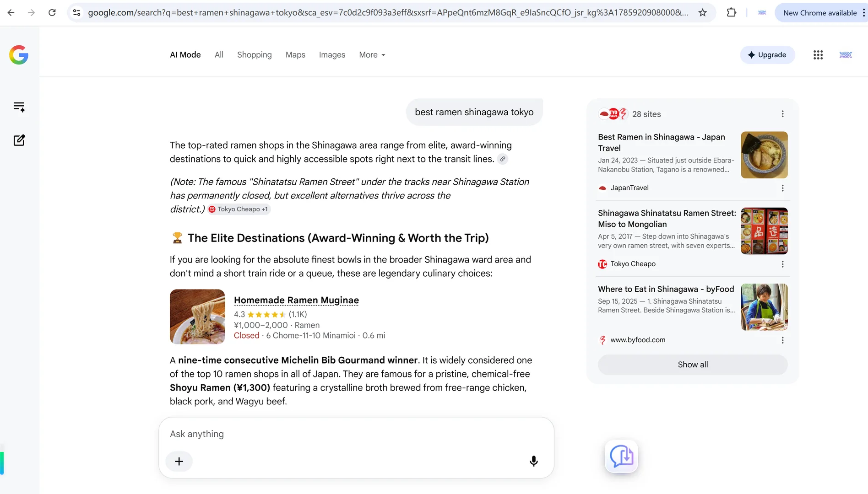Viewport: 868px width, 494px height.
Task: Open the Extensions puzzle icon
Action: coord(732,13)
